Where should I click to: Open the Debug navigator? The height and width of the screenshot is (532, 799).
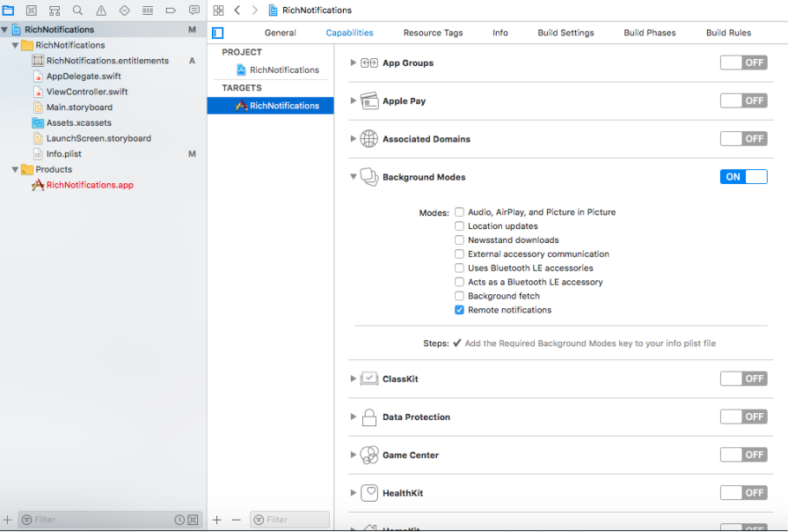point(148,10)
